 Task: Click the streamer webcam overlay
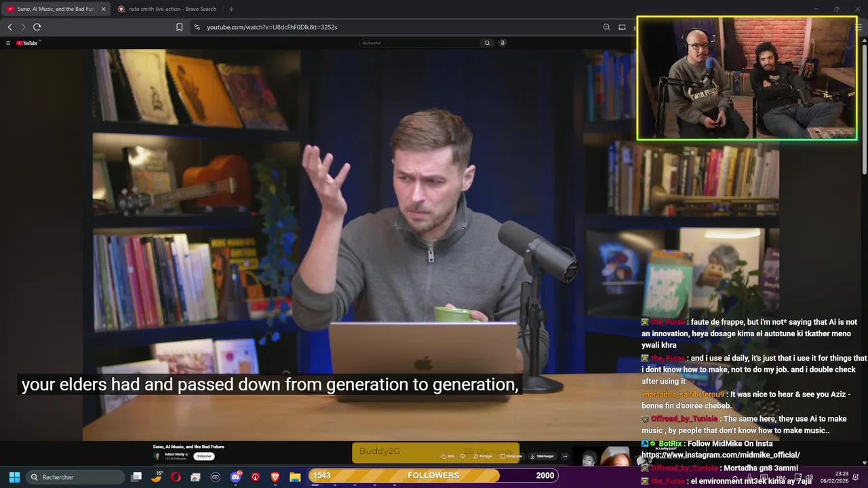[x=747, y=79]
